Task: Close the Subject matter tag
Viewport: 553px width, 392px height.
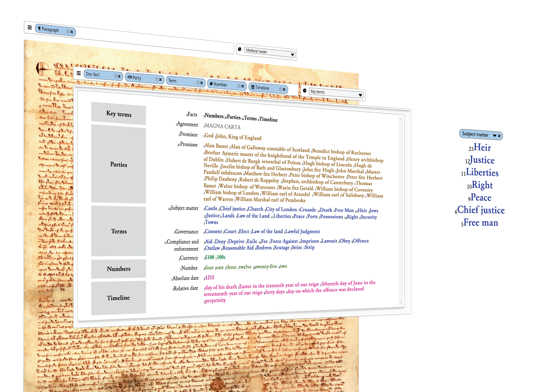Action: point(499,136)
